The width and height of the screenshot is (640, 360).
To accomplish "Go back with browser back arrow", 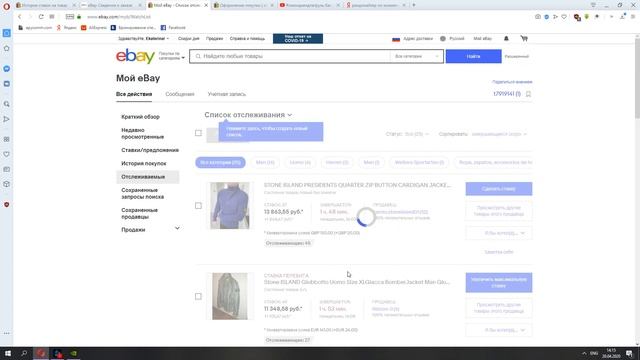I will [x=19, y=17].
